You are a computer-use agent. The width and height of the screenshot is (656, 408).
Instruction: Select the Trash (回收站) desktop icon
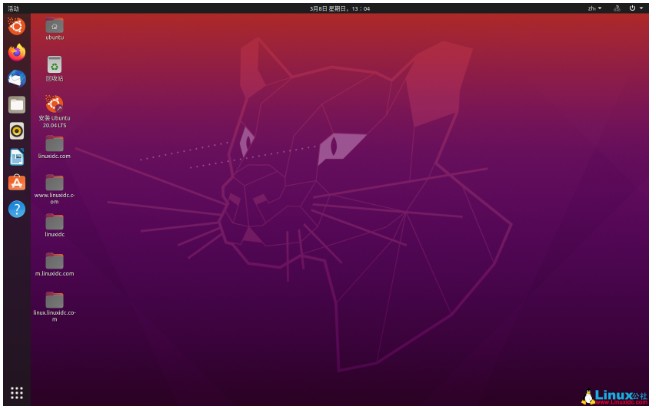(54, 69)
